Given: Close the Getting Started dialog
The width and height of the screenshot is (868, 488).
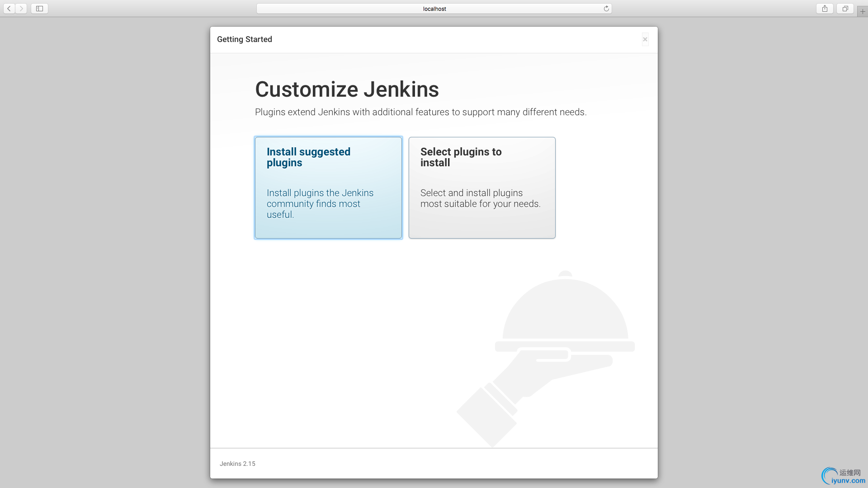Looking at the screenshot, I should point(645,39).
